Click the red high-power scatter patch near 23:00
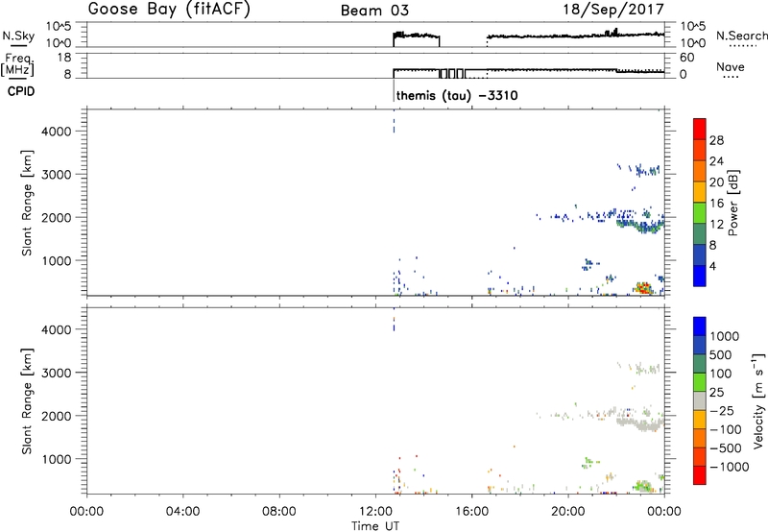This screenshot has width=768, height=532. pos(643,287)
